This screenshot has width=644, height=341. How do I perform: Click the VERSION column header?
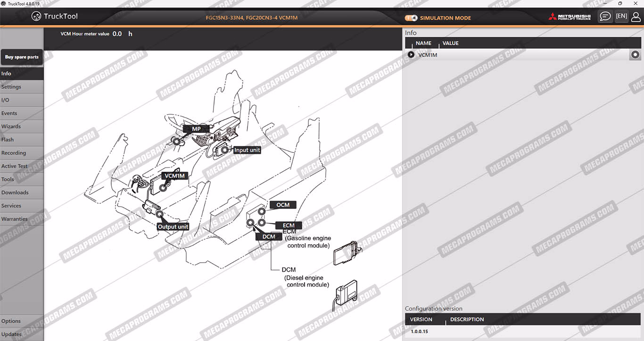tap(421, 319)
